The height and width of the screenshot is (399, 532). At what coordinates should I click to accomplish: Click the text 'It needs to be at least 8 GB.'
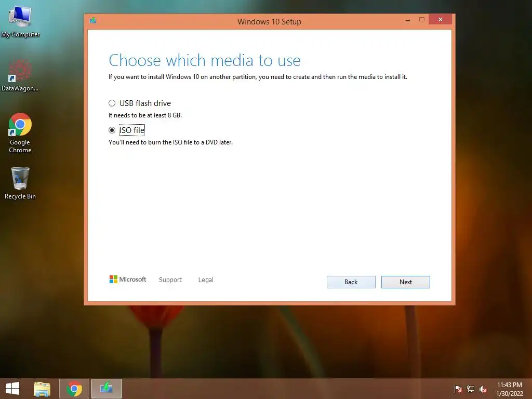[x=145, y=115]
